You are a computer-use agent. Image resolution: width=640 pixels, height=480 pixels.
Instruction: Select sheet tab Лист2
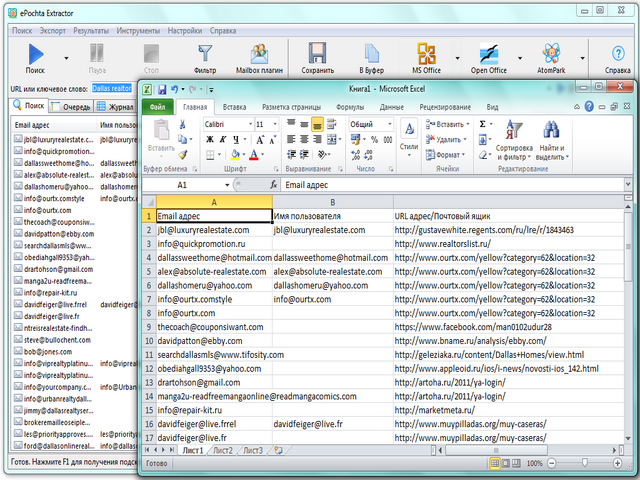coord(223,451)
